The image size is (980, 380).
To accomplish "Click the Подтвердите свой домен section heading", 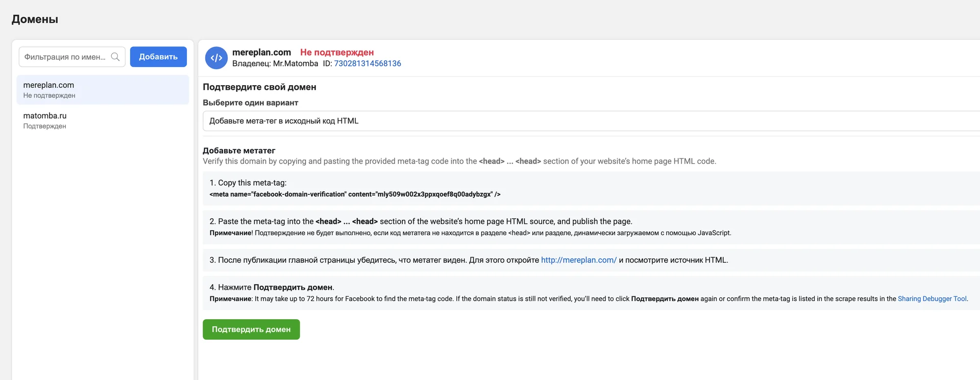I will (259, 87).
